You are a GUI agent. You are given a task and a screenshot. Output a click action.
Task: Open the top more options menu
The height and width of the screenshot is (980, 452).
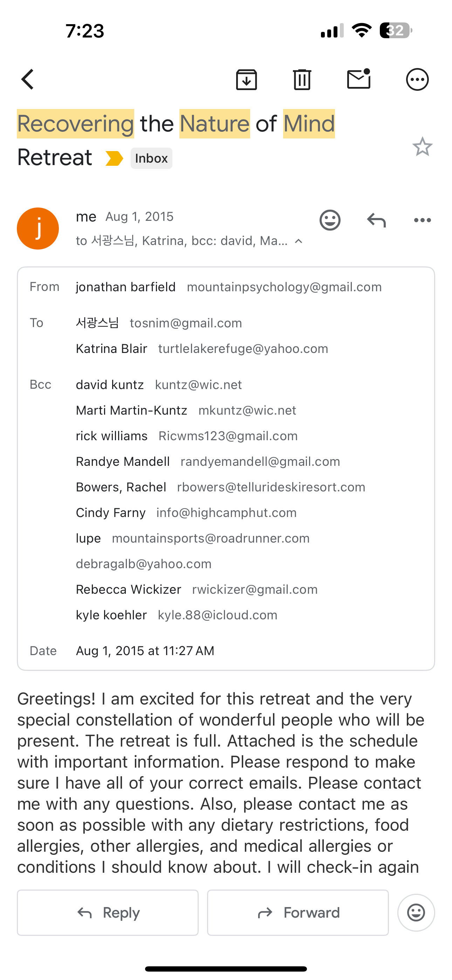tap(417, 80)
